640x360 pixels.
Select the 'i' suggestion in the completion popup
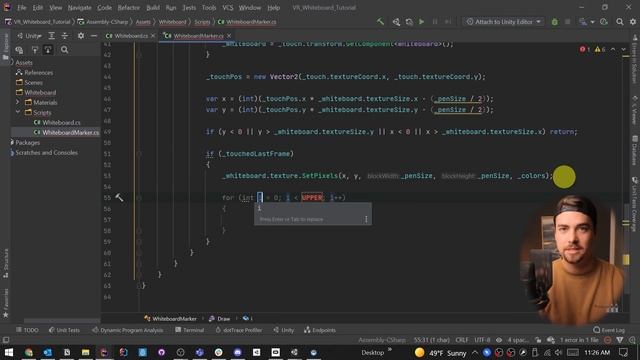click(x=312, y=208)
